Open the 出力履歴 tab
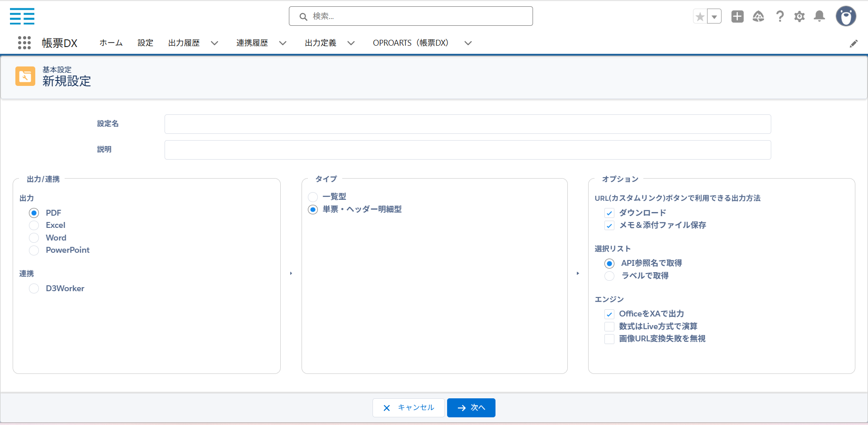 [184, 43]
